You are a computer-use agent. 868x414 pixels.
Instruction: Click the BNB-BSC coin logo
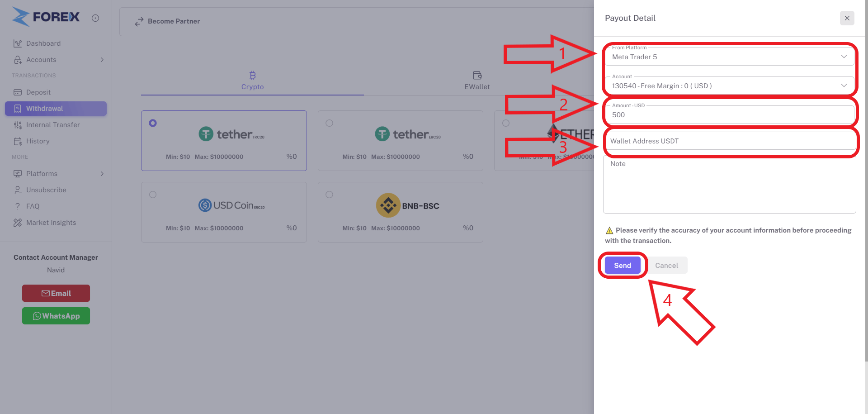tap(408, 205)
